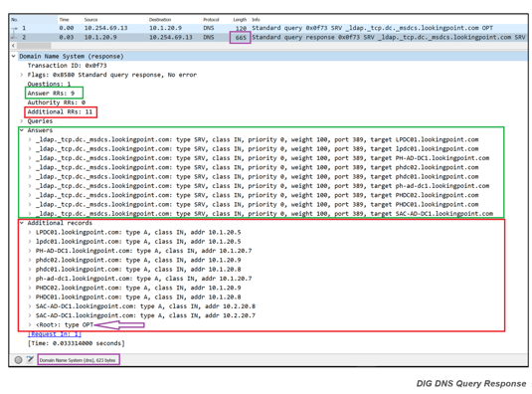Select SRV answer with target phdc01.lookingpoint.com lowercase

tap(258, 177)
